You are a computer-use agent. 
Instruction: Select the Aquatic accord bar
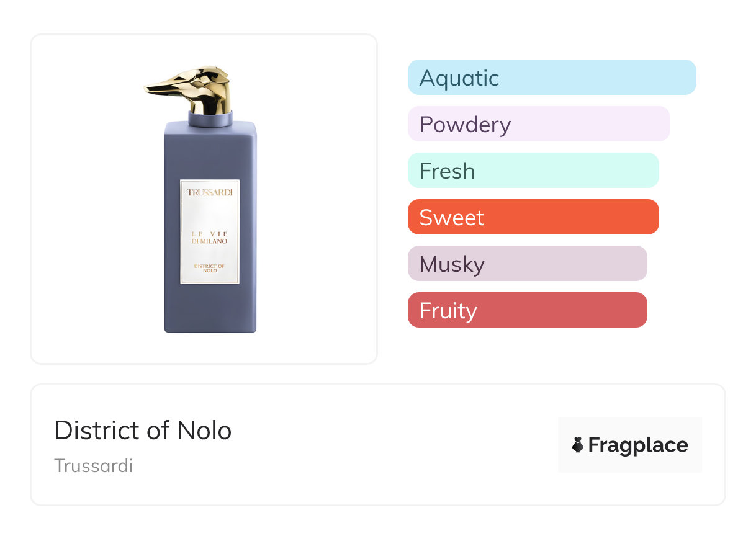552,78
